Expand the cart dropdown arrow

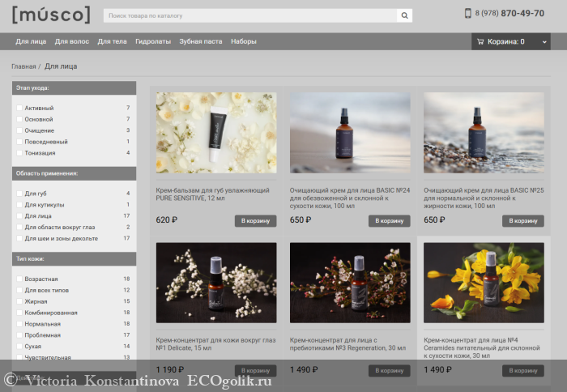(543, 42)
